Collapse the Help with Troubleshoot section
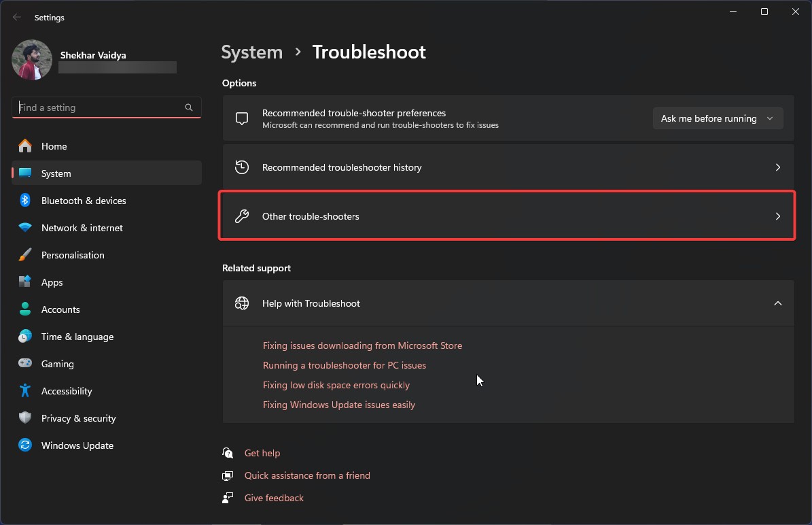This screenshot has width=812, height=525. (x=777, y=303)
